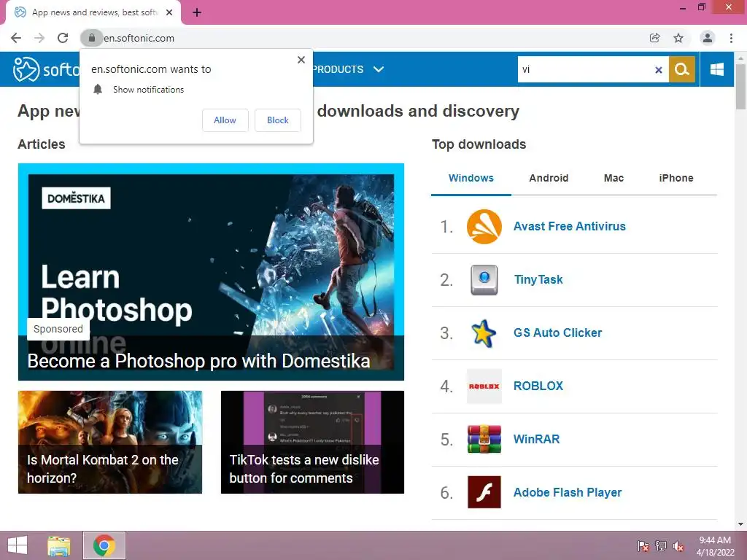This screenshot has height=560, width=747.
Task: Open ROBLOX download link
Action: click(538, 386)
